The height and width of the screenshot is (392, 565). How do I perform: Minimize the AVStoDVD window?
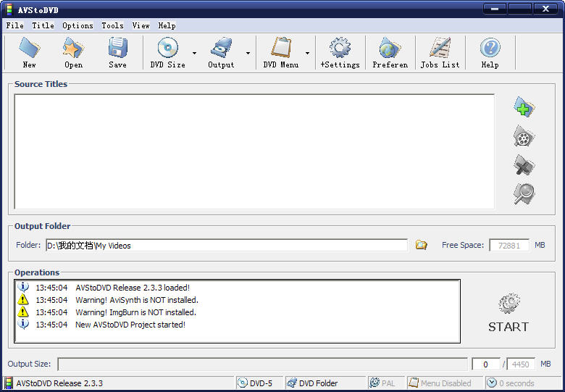tap(495, 9)
